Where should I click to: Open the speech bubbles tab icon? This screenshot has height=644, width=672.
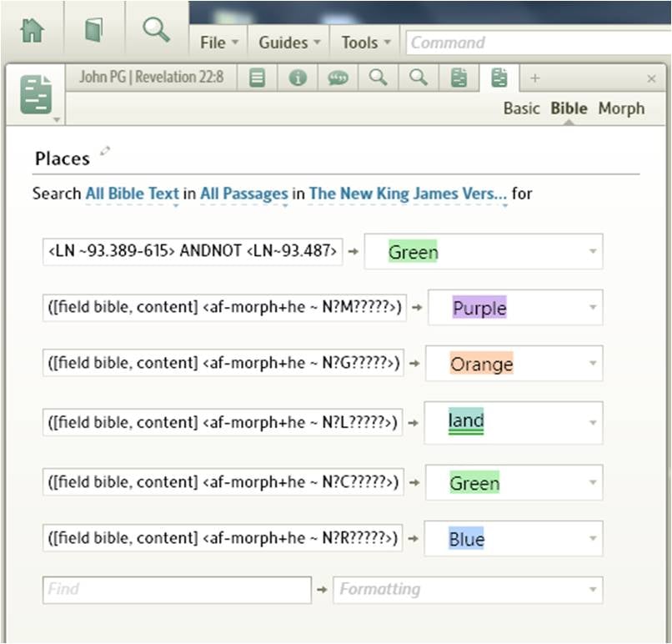[x=338, y=78]
